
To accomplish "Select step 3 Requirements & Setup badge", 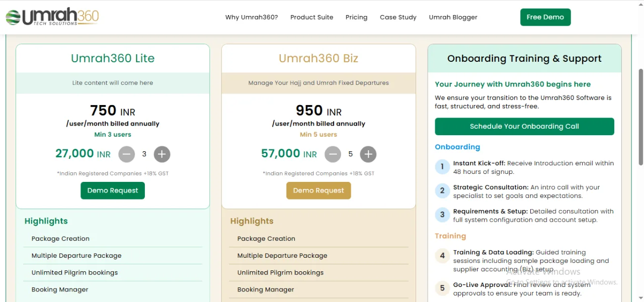I will point(442,215).
